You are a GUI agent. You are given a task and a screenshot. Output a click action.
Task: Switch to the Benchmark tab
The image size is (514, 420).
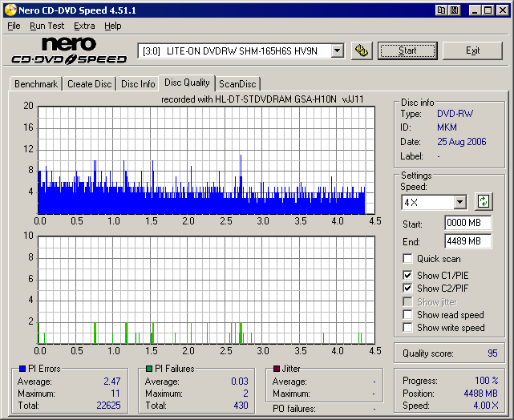tap(36, 84)
